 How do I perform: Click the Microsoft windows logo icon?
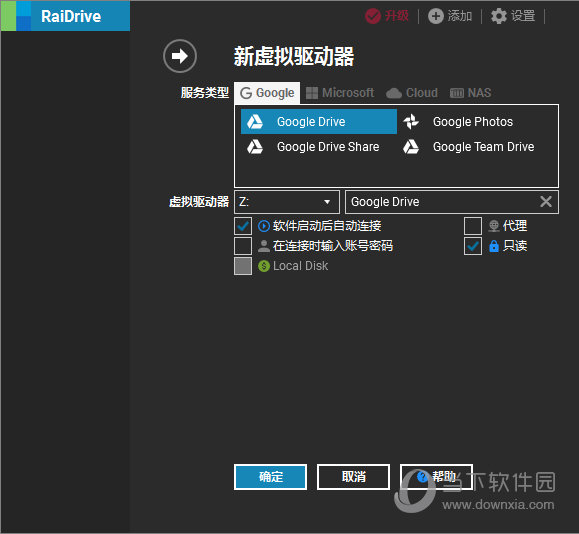(312, 93)
